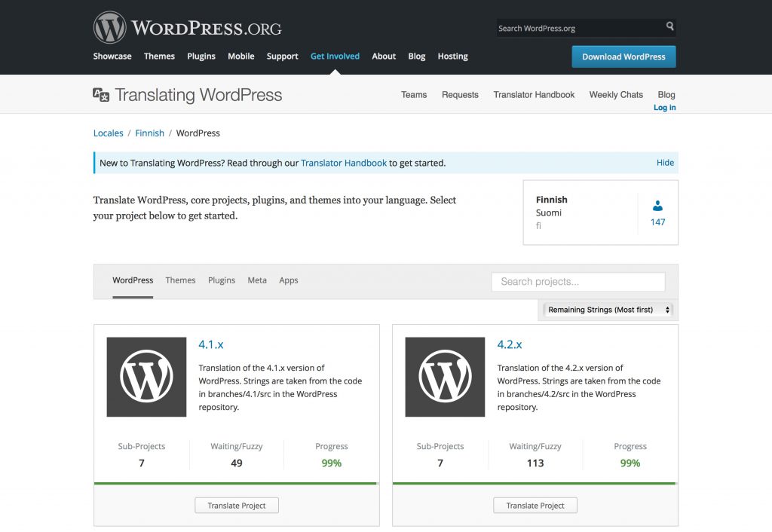Open Translator Handbook link in the notice

[x=344, y=163]
